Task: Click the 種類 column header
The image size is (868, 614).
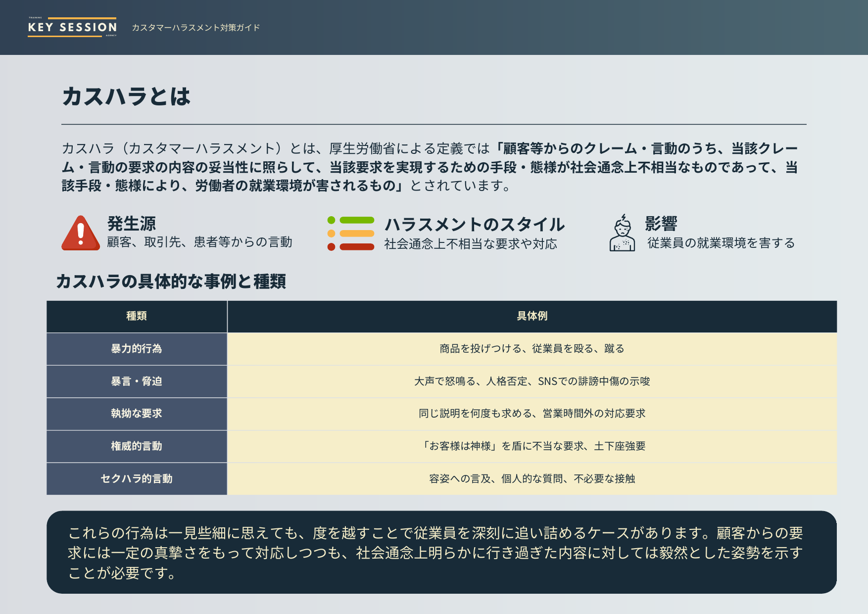Action: coord(137,316)
